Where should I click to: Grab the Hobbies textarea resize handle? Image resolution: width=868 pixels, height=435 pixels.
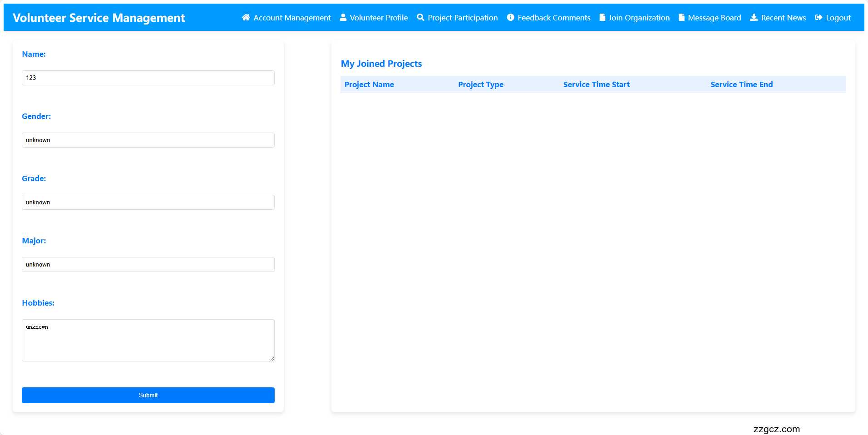coord(272,359)
